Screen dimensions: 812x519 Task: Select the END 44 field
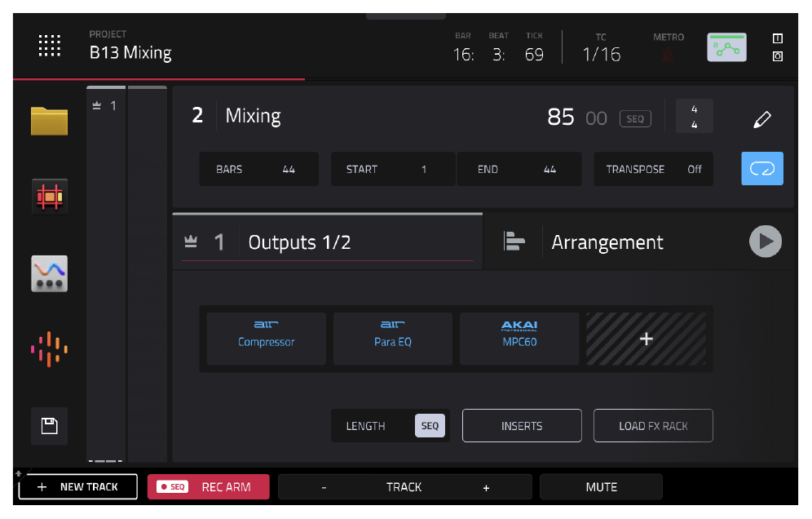pos(519,169)
